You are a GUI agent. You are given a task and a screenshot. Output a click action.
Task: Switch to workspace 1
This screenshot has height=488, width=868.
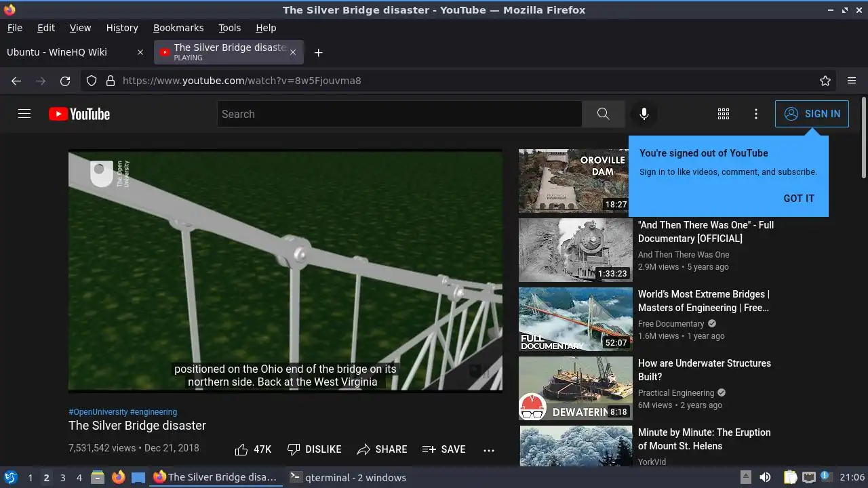[30, 477]
